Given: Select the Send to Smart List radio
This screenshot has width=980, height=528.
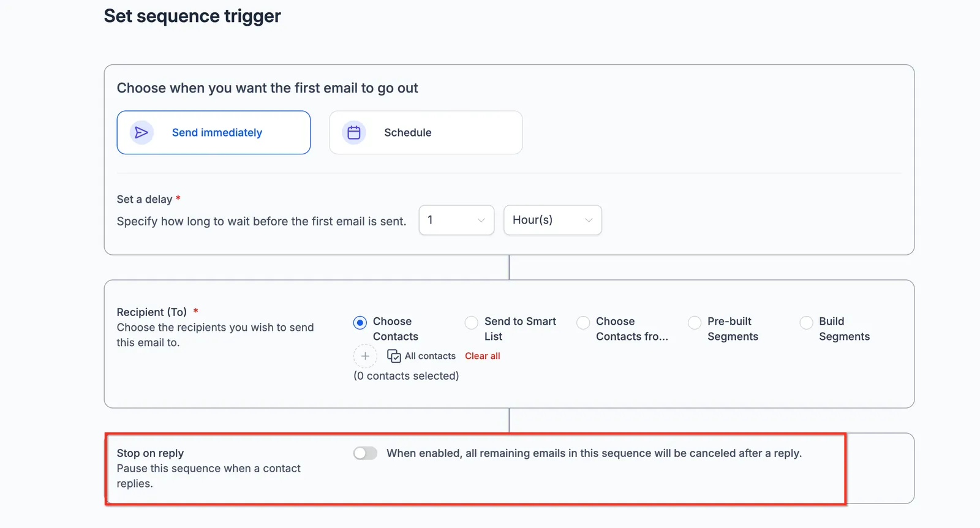Looking at the screenshot, I should tap(471, 322).
